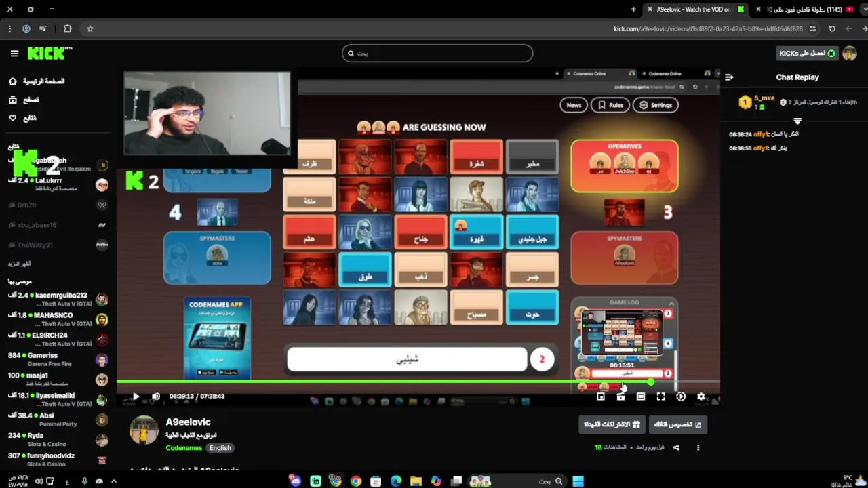Image resolution: width=868 pixels, height=488 pixels.
Task: Open recommended channel EL9IRCH24
Action: tap(58, 340)
